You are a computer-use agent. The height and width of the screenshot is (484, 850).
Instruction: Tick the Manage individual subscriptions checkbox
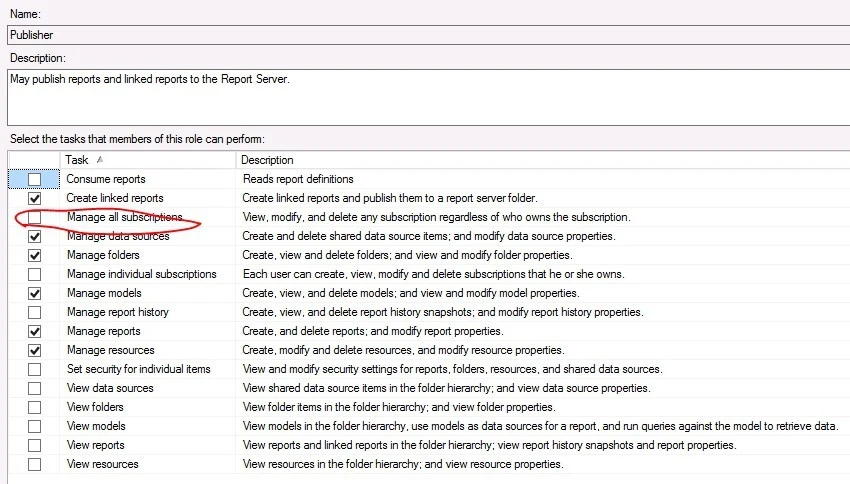click(35, 275)
